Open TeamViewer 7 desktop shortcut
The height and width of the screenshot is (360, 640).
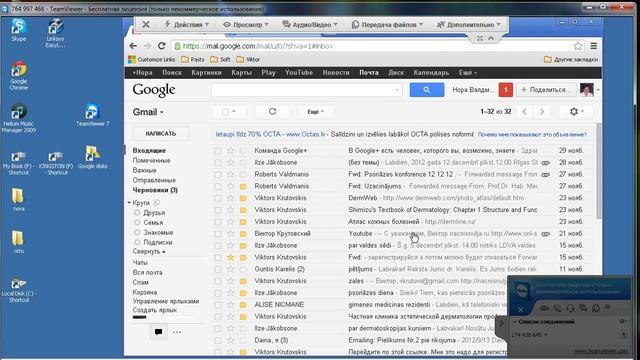pos(93,115)
